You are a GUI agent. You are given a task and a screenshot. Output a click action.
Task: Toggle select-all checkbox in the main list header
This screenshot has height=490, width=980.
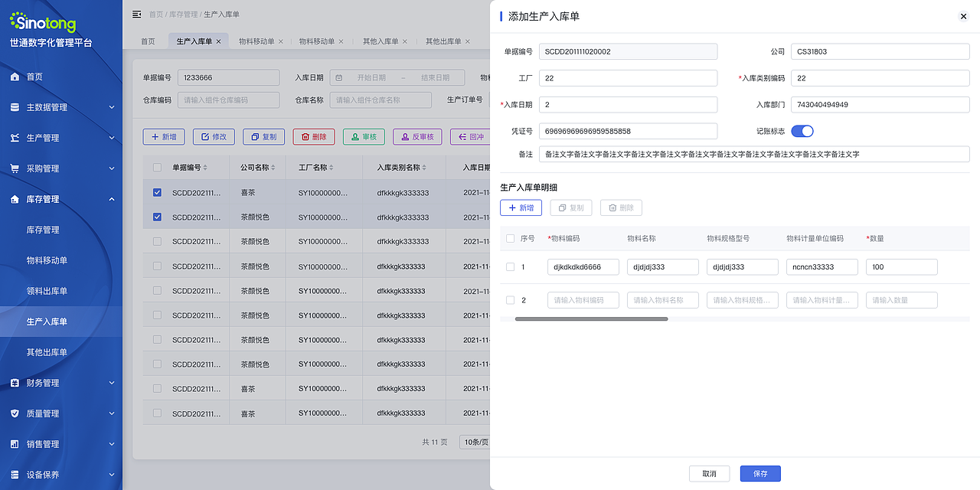click(x=157, y=168)
